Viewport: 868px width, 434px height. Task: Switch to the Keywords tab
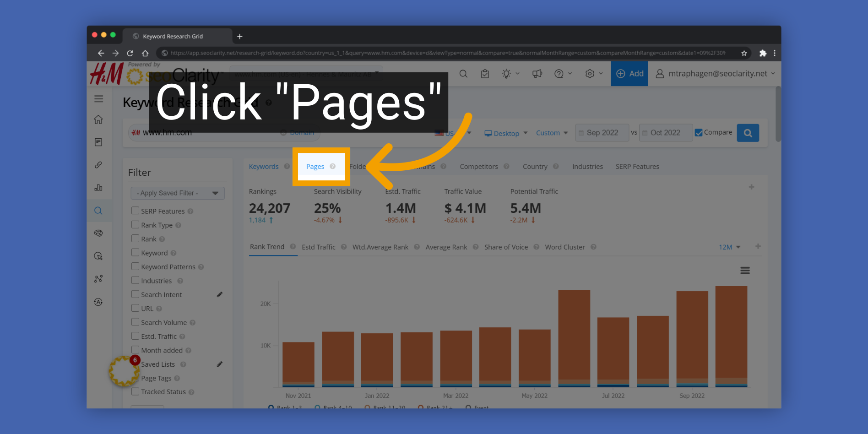(264, 167)
